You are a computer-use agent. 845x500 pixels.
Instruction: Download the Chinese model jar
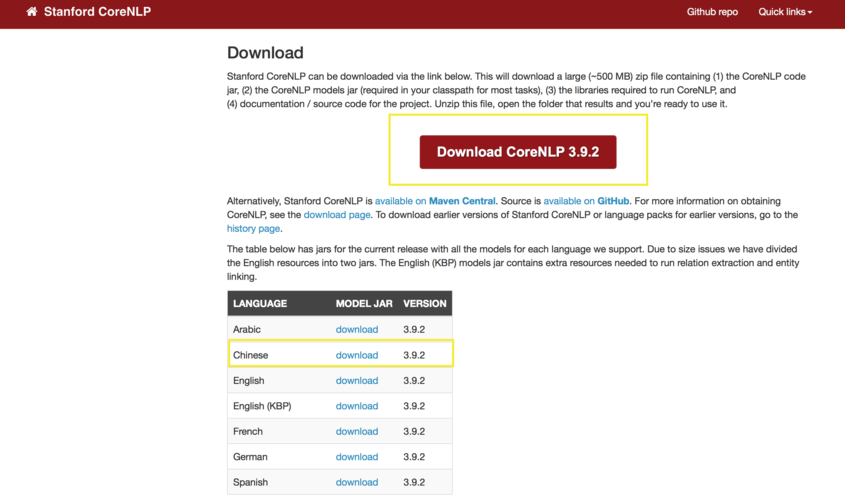click(x=357, y=355)
